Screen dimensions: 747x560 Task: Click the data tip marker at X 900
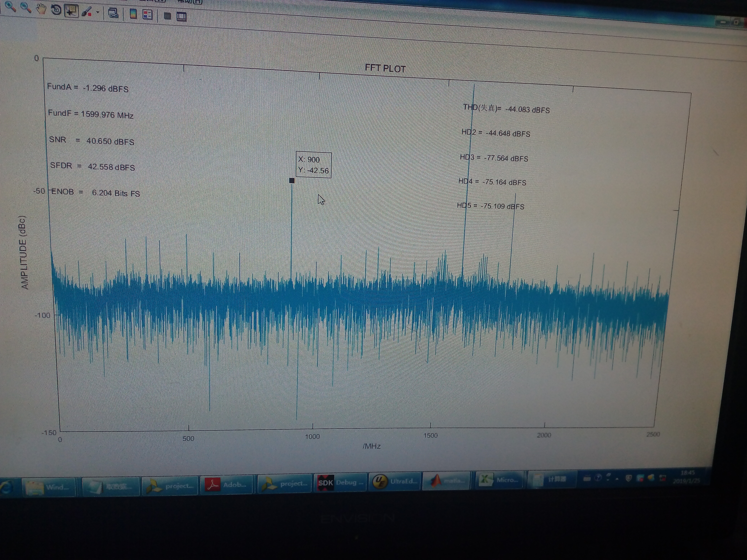point(292,181)
